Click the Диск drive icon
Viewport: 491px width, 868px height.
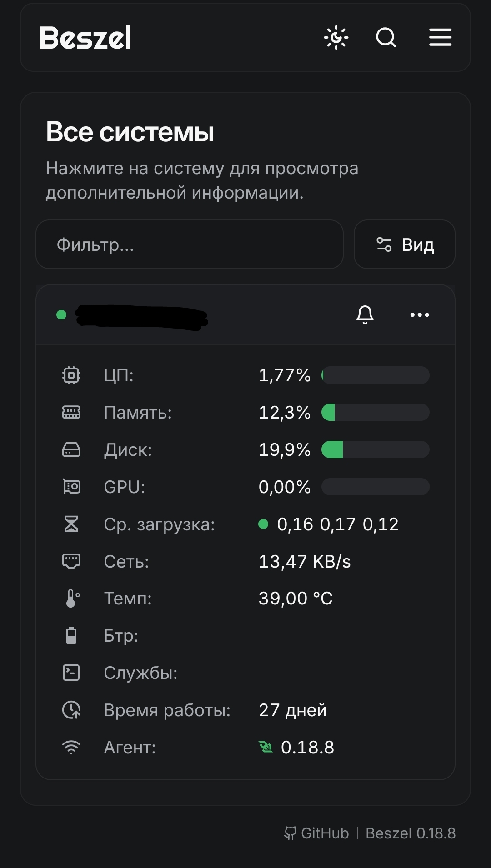(71, 450)
